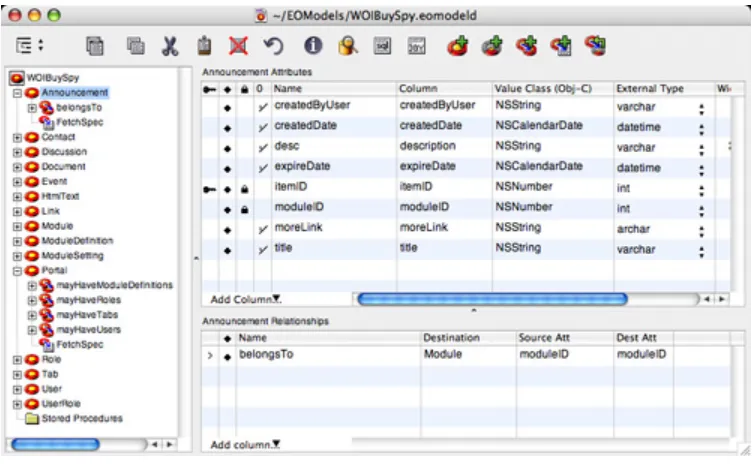Image resolution: width=752 pixels, height=464 pixels.
Task: Click NSCalendarDate for createdDate row
Action: pyautogui.click(x=539, y=125)
